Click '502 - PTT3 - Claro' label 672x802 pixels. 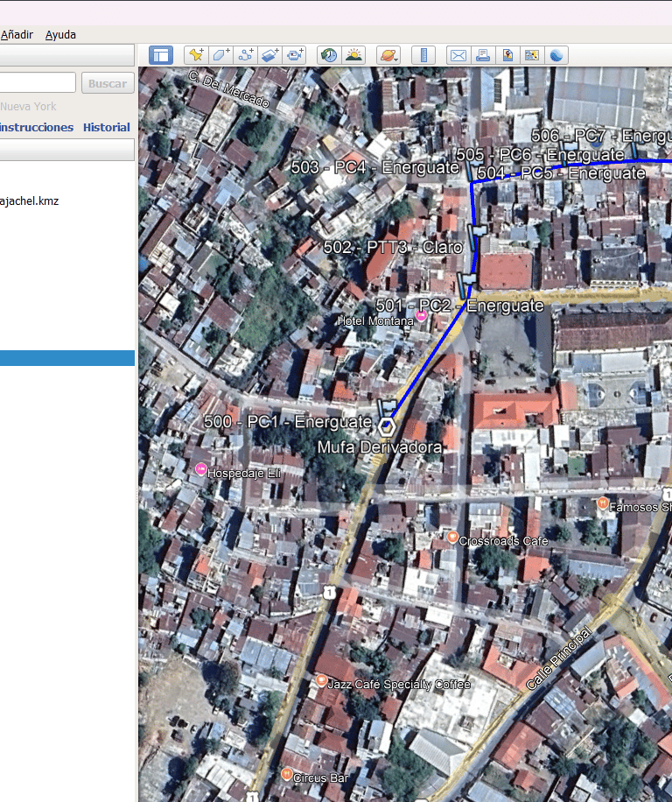393,248
